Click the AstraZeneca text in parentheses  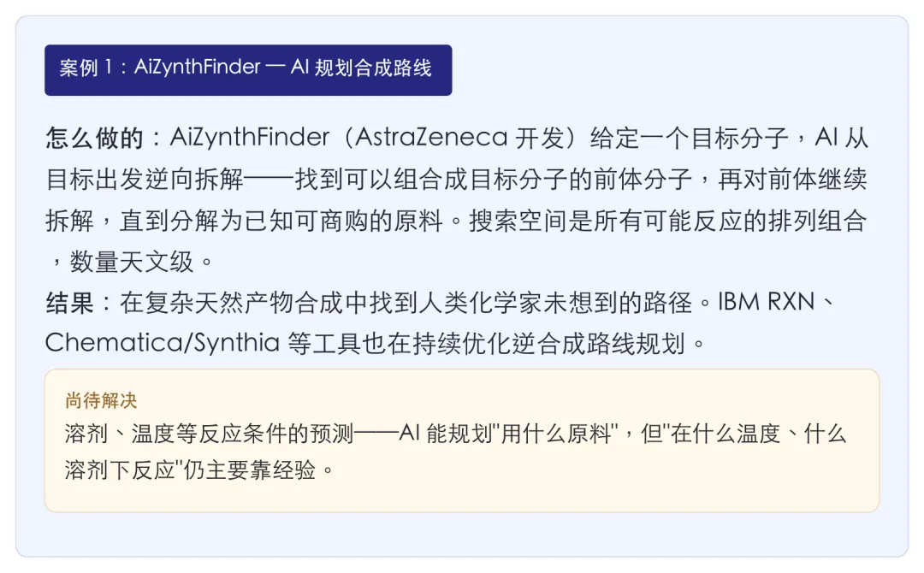pyautogui.click(x=431, y=138)
